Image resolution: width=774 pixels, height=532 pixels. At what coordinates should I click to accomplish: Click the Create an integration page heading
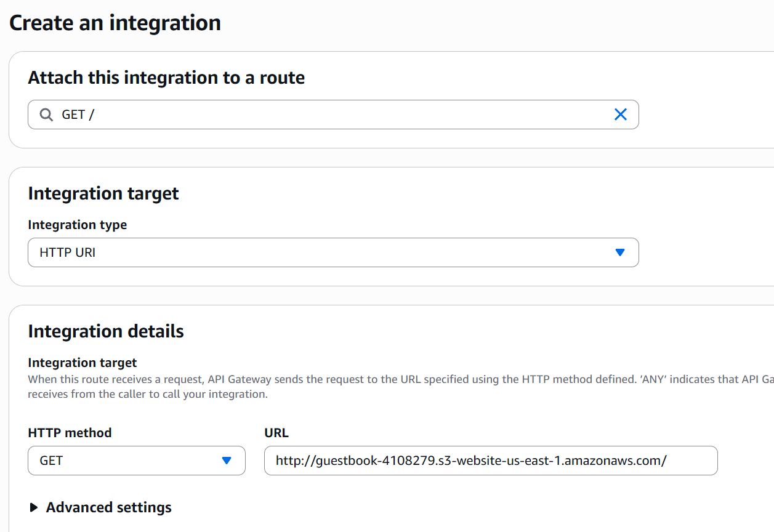[115, 23]
